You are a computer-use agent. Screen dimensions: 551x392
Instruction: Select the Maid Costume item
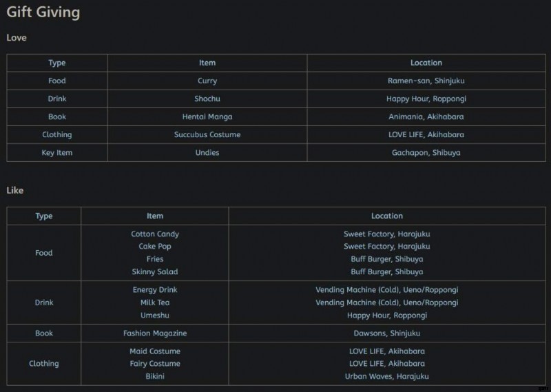pos(155,351)
